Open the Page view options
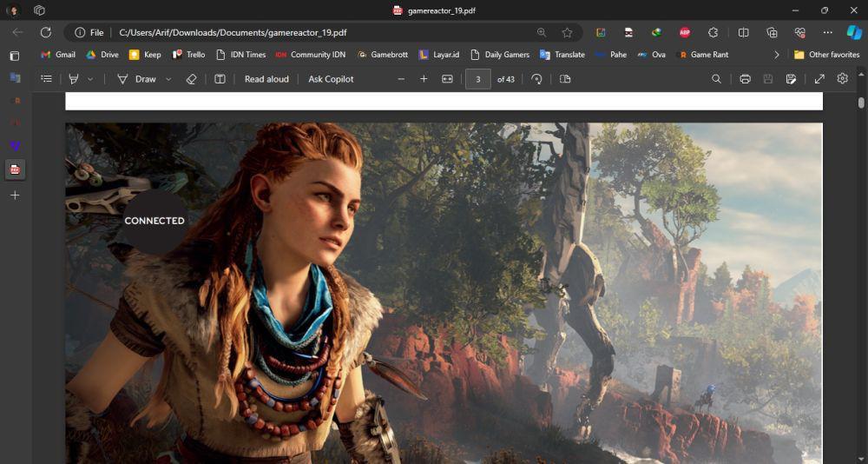 tap(565, 79)
